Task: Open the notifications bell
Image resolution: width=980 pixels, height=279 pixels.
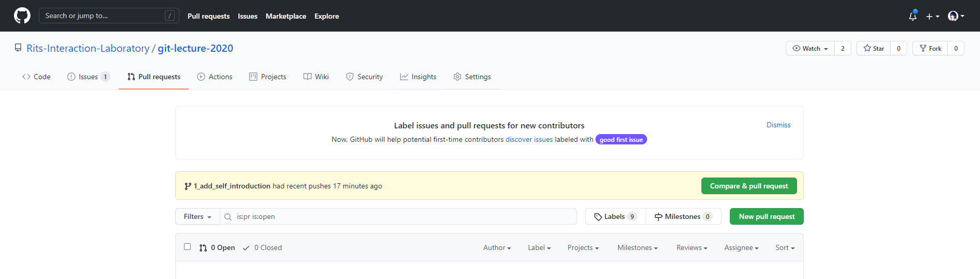Action: point(913,16)
